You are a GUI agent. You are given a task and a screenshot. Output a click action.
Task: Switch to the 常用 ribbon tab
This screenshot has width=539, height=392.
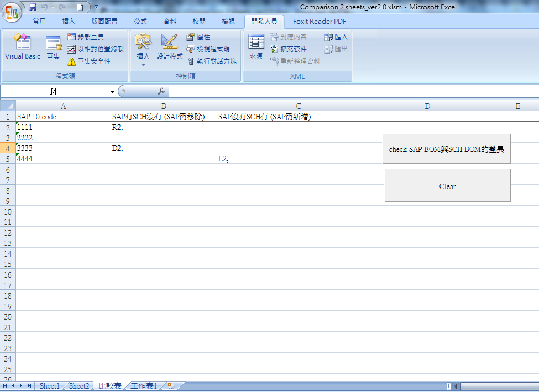tap(39, 21)
